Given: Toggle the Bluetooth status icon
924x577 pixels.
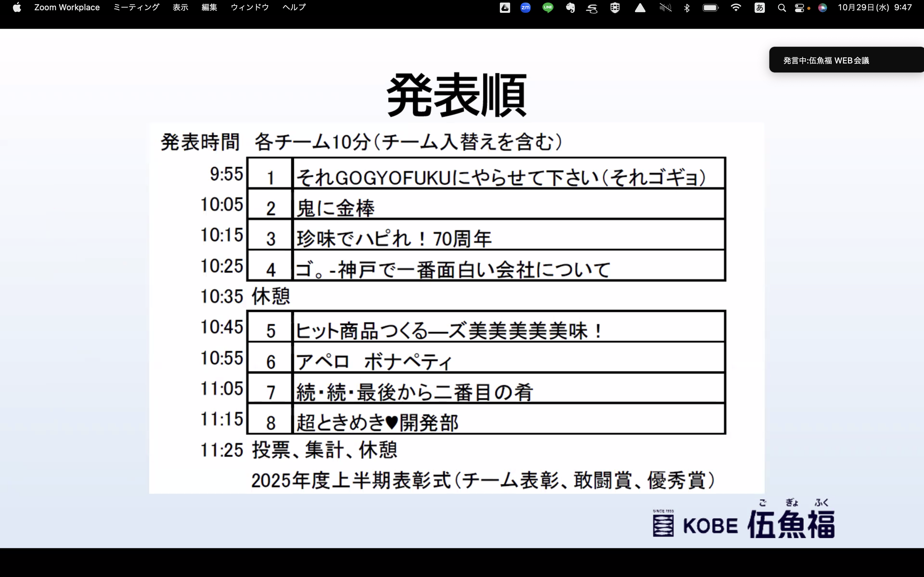Looking at the screenshot, I should 687,8.
